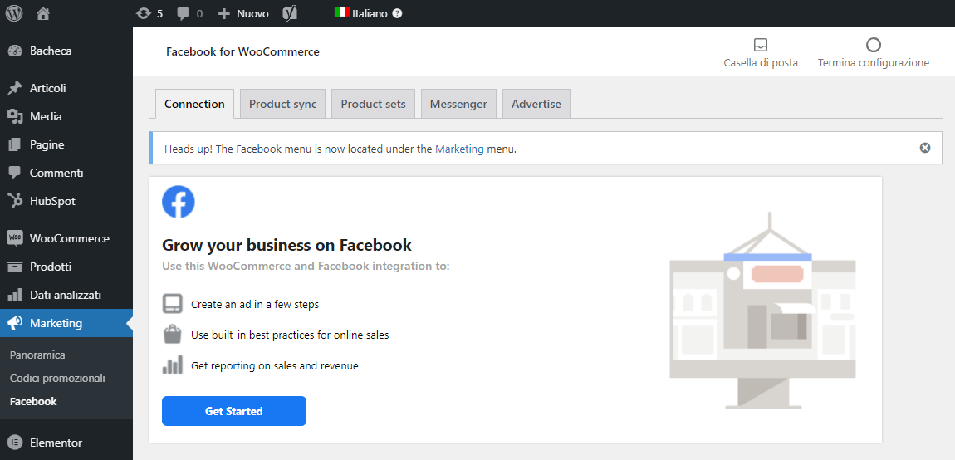Screen dimensions: 955x460
Task: Click the Commenti speech bubble icon
Action: tap(15, 173)
